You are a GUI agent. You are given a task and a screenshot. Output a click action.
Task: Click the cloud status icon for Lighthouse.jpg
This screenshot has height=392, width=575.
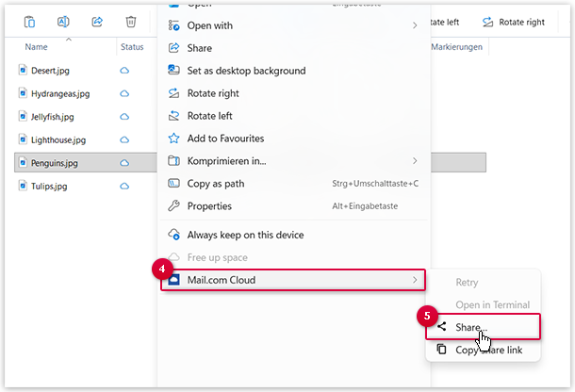[x=124, y=140]
